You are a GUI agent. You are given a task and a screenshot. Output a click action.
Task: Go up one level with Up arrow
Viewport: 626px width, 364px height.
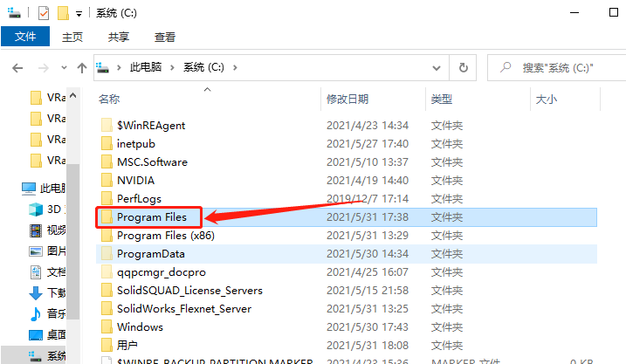click(x=82, y=68)
